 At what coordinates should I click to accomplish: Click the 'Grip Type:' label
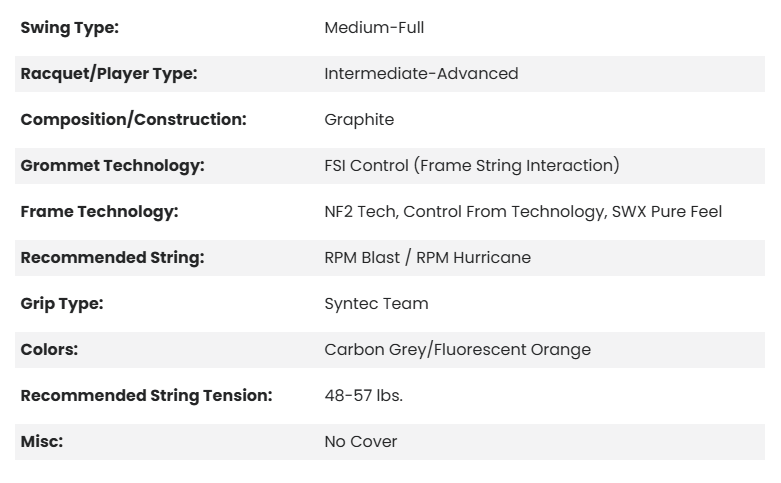click(x=62, y=304)
